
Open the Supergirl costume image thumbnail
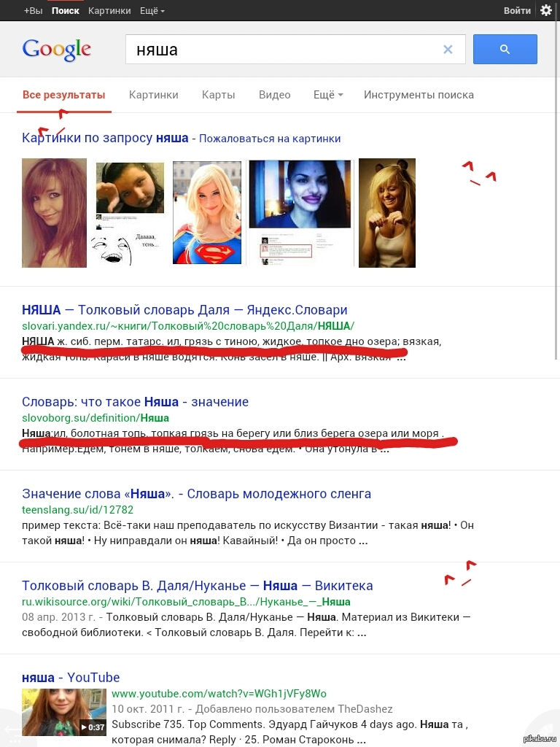point(206,212)
